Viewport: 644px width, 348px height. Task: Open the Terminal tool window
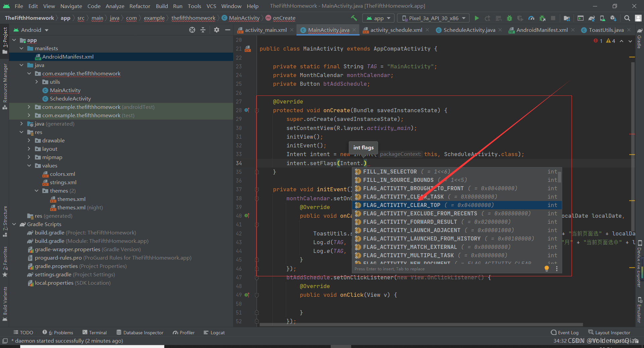coord(95,332)
